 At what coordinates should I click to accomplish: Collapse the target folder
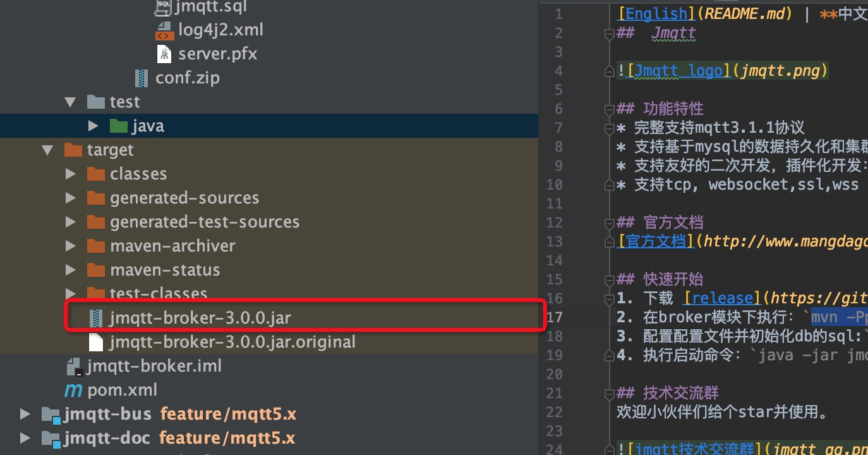coord(47,150)
